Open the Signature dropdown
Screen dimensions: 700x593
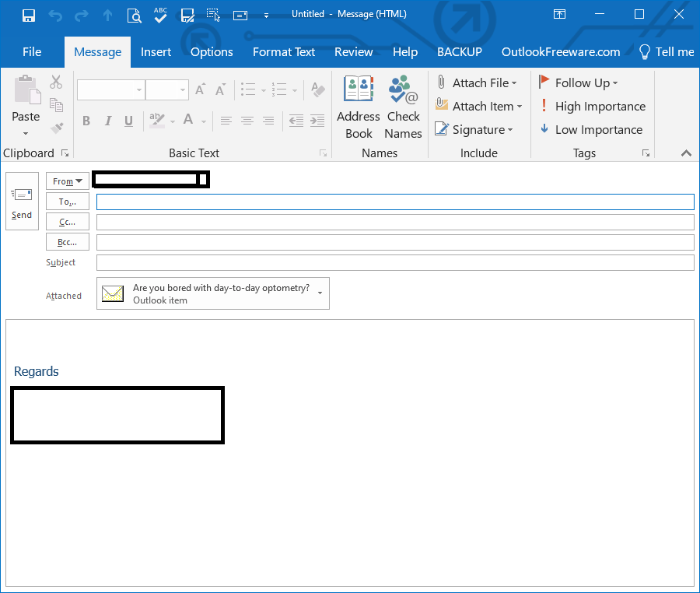pyautogui.click(x=475, y=129)
